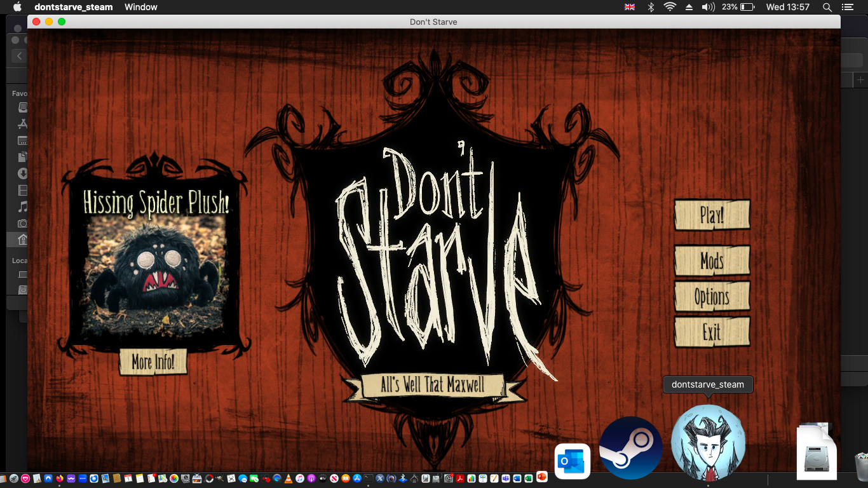Open the Apple menu
Viewport: 868px width, 488px height.
(17, 7)
